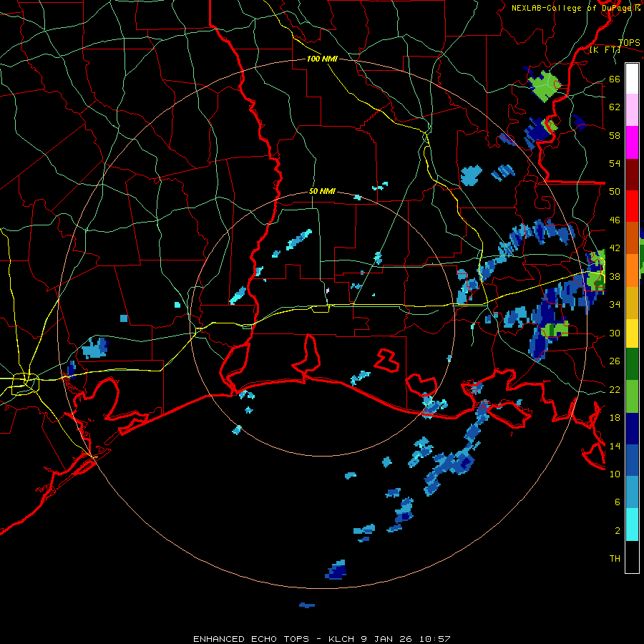Click the 50 NMI range ring label
The width and height of the screenshot is (644, 644).
(x=322, y=191)
